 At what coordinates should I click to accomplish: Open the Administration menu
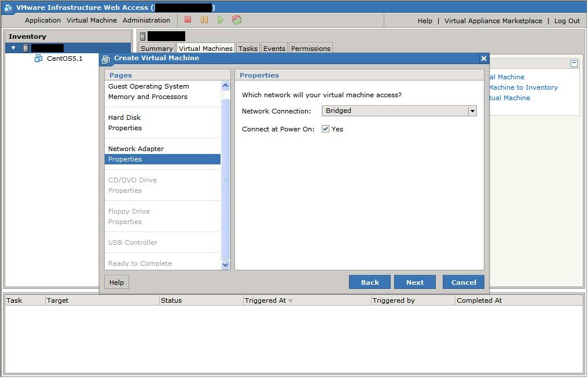pos(146,20)
